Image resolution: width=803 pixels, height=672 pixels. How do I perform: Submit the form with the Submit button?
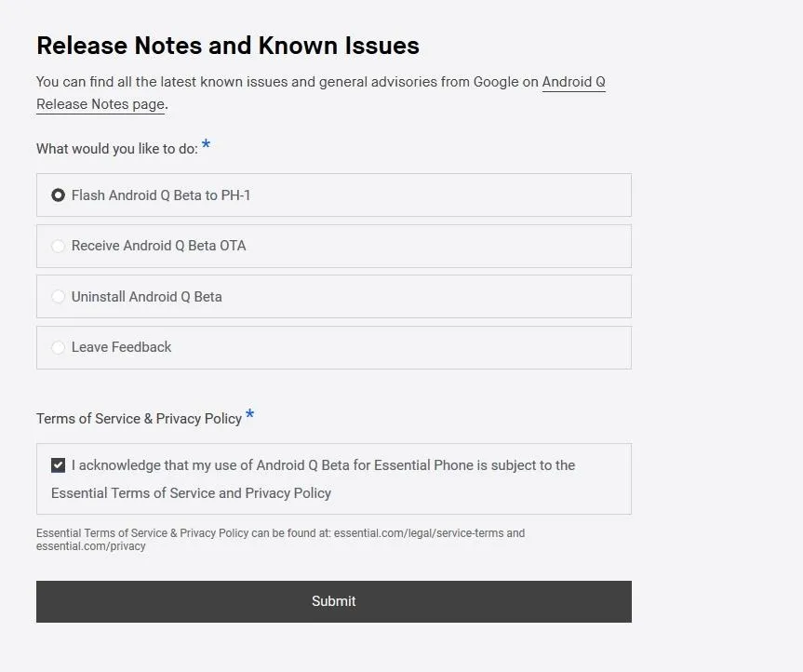pyautogui.click(x=334, y=601)
